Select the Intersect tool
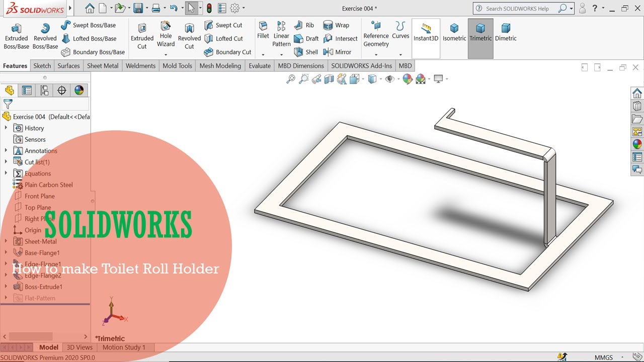644x362 pixels. [340, 39]
